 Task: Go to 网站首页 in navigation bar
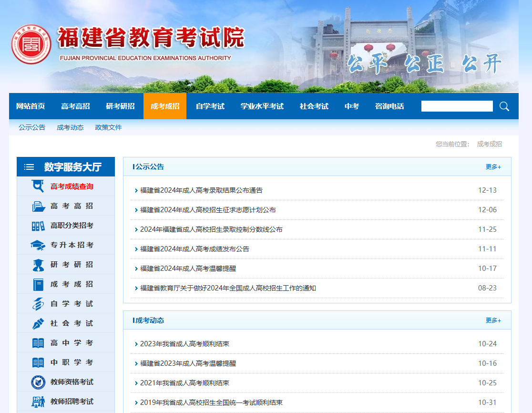pyautogui.click(x=31, y=106)
